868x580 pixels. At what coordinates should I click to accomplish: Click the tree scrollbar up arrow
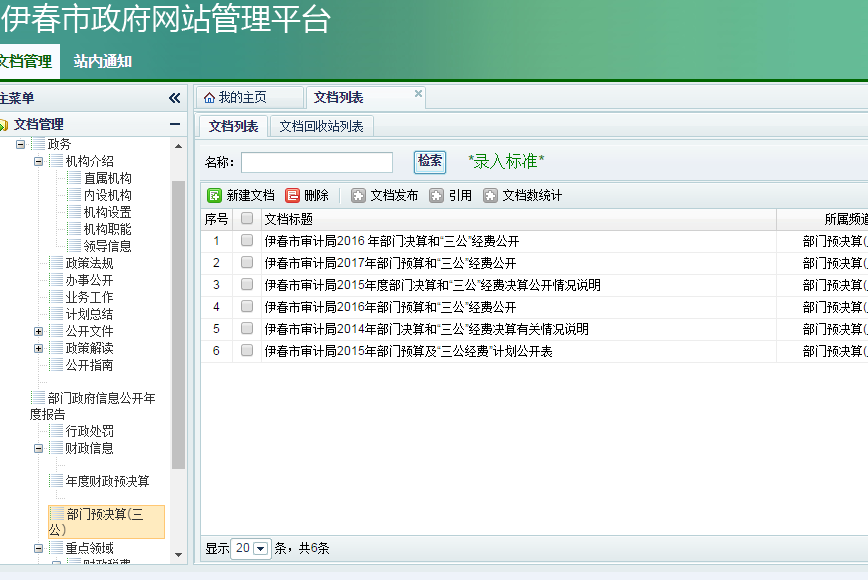[x=178, y=146]
